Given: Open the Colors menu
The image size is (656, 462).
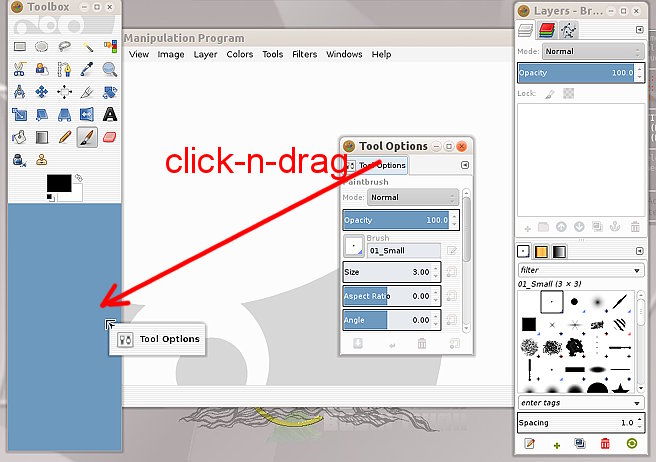Looking at the screenshot, I should click(240, 54).
